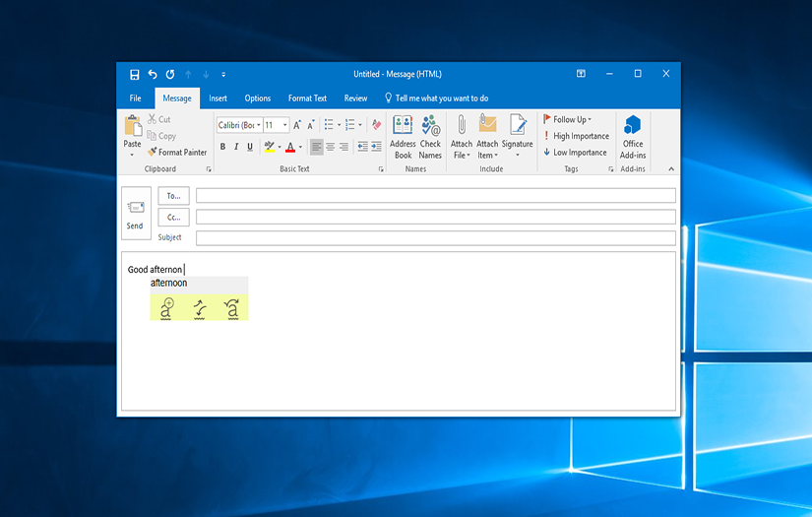Viewport: 812px width, 517px height.
Task: Apply a bulleted list
Action: click(329, 124)
